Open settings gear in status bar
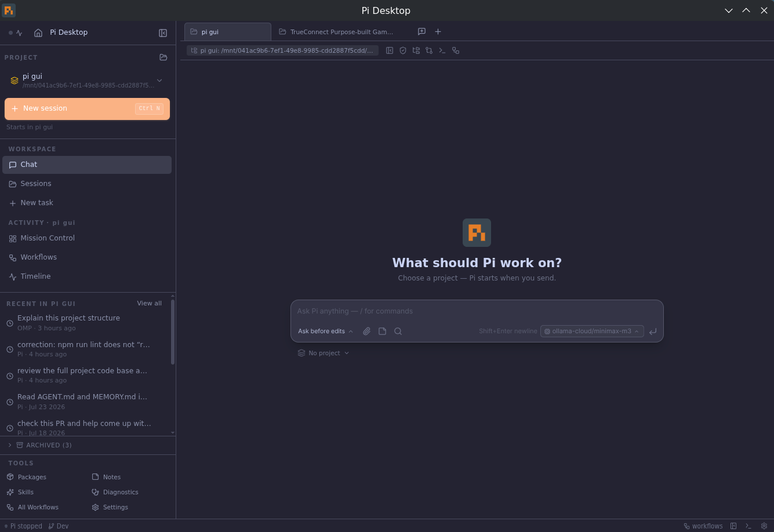The width and height of the screenshot is (774, 532). (x=764, y=526)
